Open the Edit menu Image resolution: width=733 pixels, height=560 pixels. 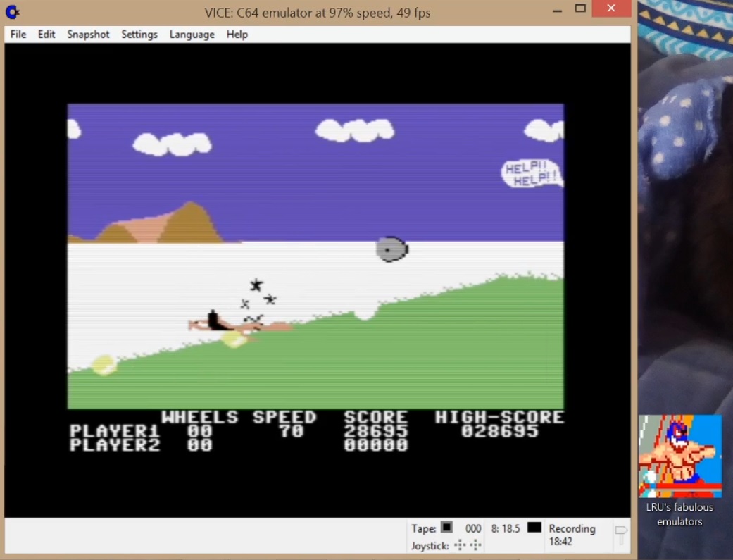[x=46, y=35]
